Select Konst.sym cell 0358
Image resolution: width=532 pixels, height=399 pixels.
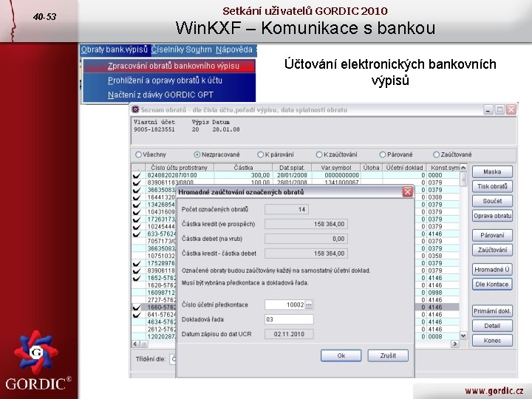(x=443, y=256)
